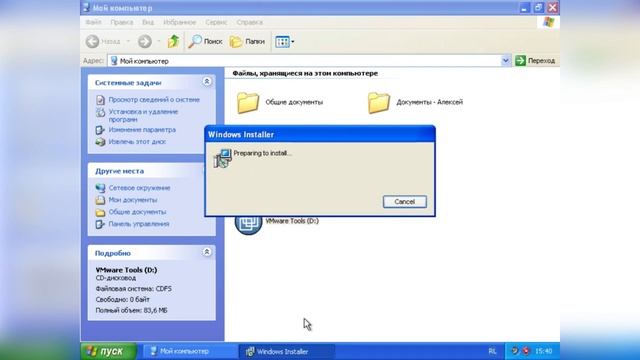Click the Windows flag logo in the menu bar
The image size is (640, 360).
click(x=549, y=22)
